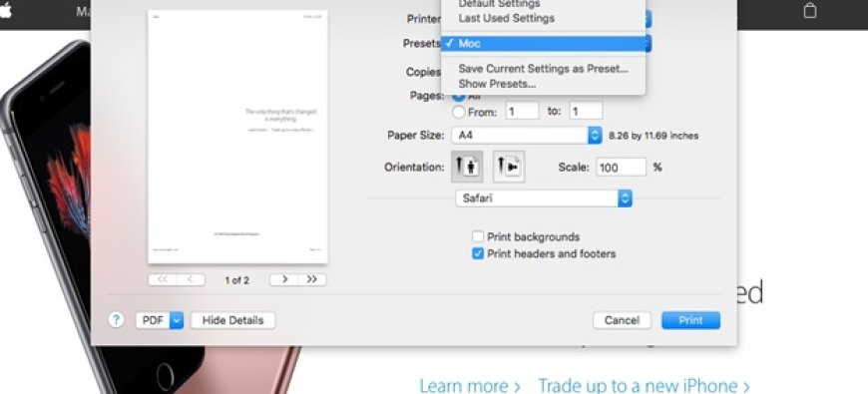Click the Scale percentage field
The width and height of the screenshot is (868, 394).
pyautogui.click(x=622, y=168)
